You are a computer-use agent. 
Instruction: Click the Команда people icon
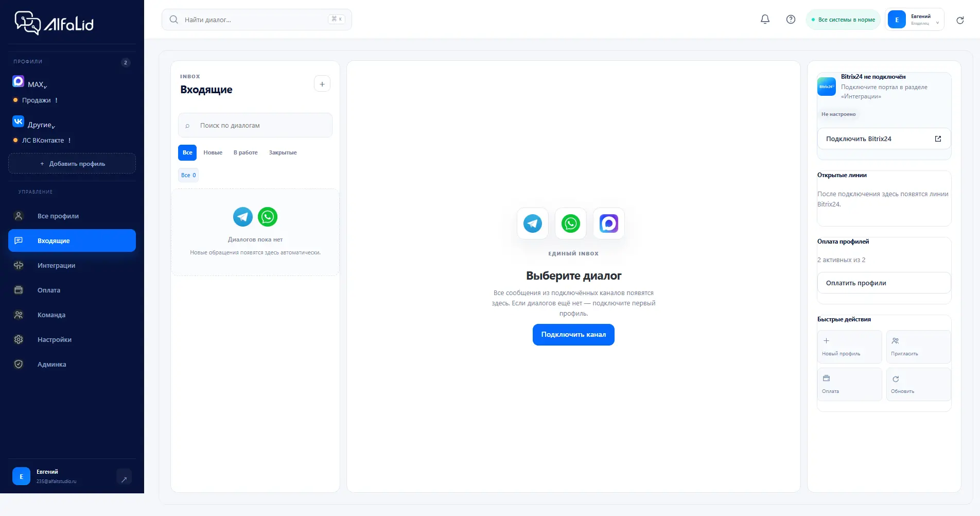tap(19, 315)
